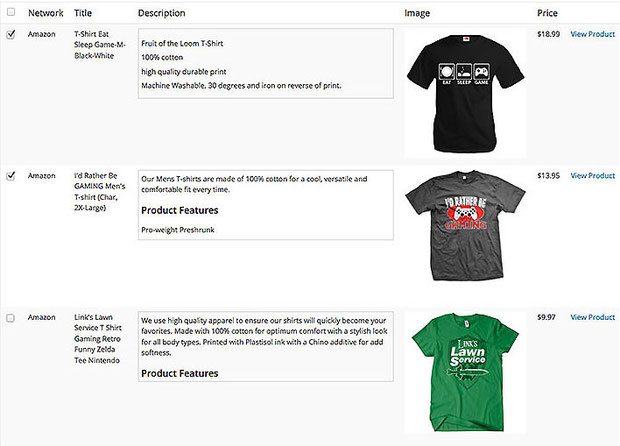The height and width of the screenshot is (446, 620).
Task: Open View Product link for $18.99 shirt
Action: pyautogui.click(x=592, y=34)
